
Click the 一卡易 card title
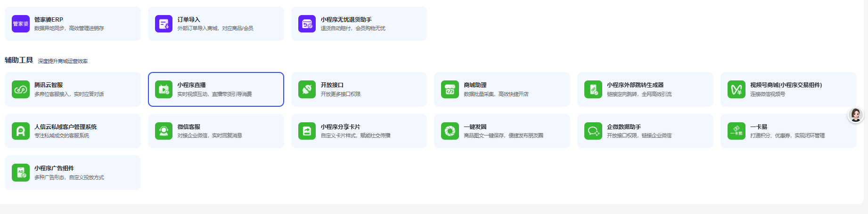[758, 127]
